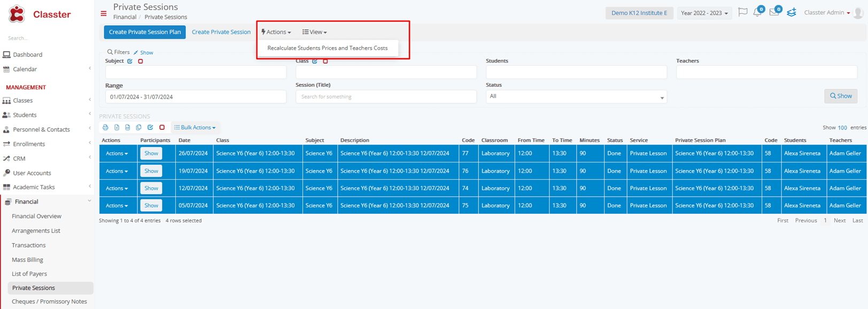868x309 pixels.
Task: Open Transactions in sidebar
Action: point(28,245)
